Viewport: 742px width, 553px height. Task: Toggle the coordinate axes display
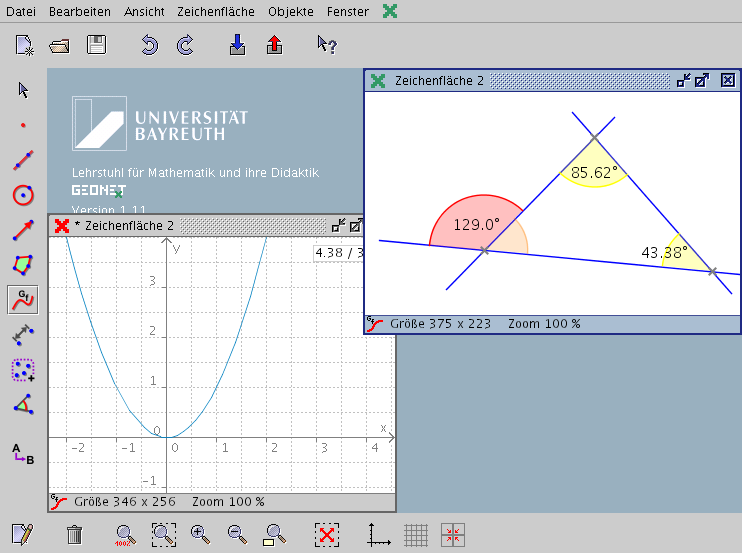pos(379,535)
